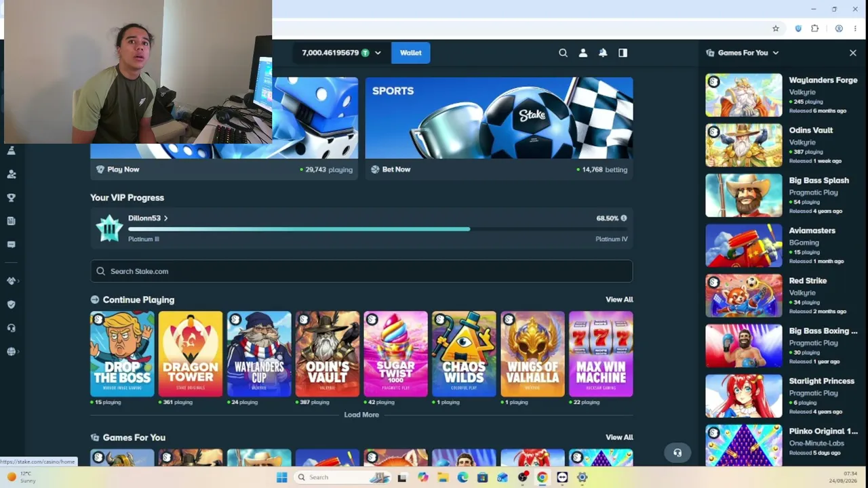Click Play Now under the casino banner

click(123, 169)
